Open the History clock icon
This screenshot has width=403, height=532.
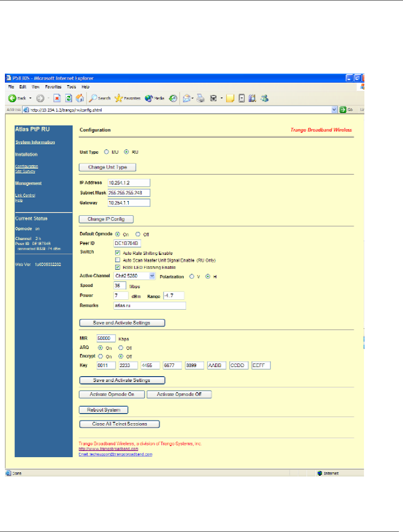173,98
